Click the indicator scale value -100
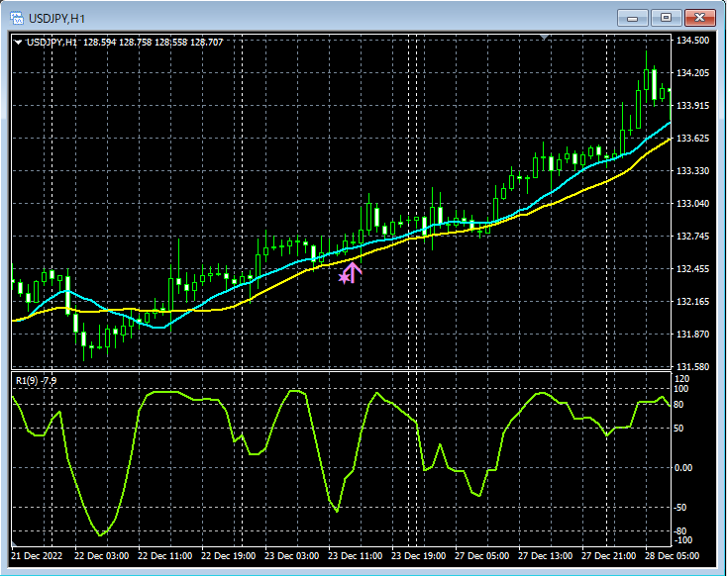Screen dimensions: 728x576 tap(682, 540)
